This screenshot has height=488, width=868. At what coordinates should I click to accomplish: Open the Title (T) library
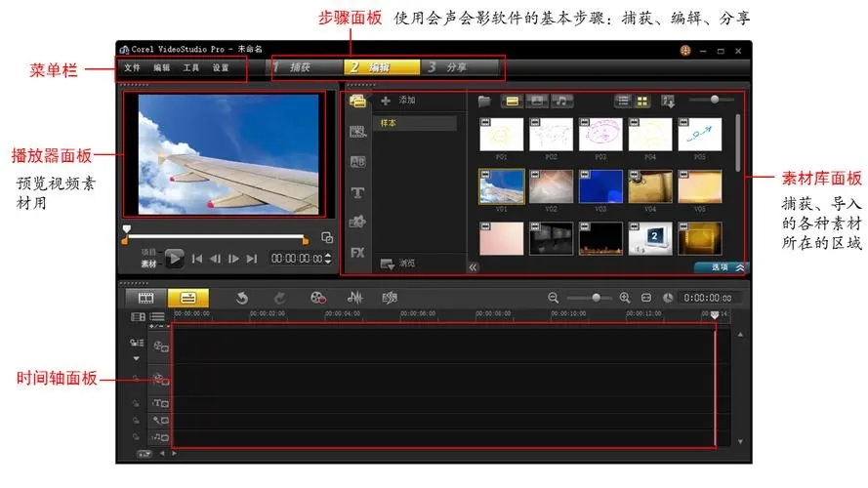[x=357, y=192]
